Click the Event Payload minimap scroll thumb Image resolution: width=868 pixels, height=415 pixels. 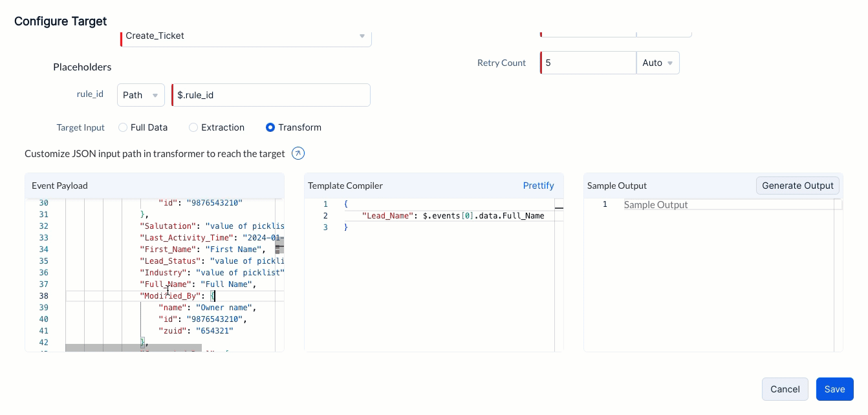279,243
